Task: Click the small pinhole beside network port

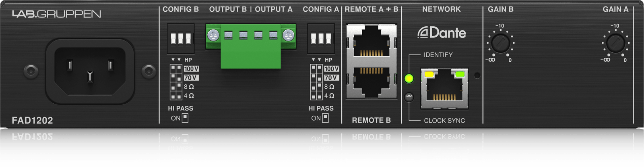Action: click(x=477, y=75)
